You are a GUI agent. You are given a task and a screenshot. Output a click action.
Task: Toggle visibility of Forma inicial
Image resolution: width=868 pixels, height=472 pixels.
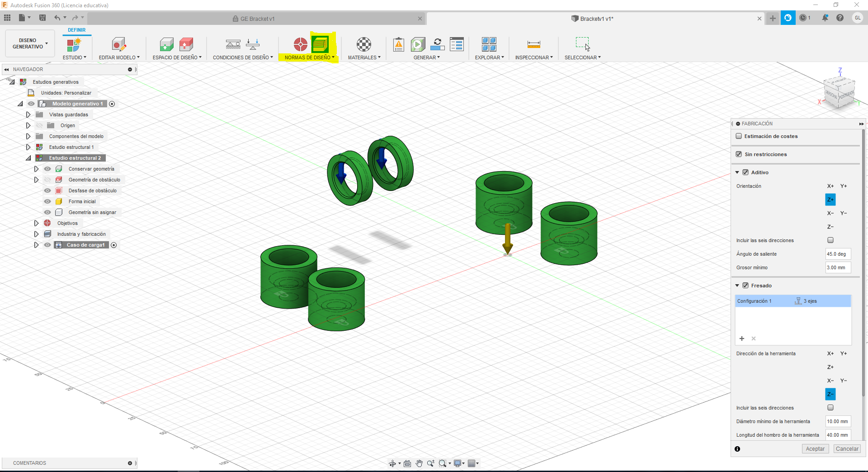47,201
